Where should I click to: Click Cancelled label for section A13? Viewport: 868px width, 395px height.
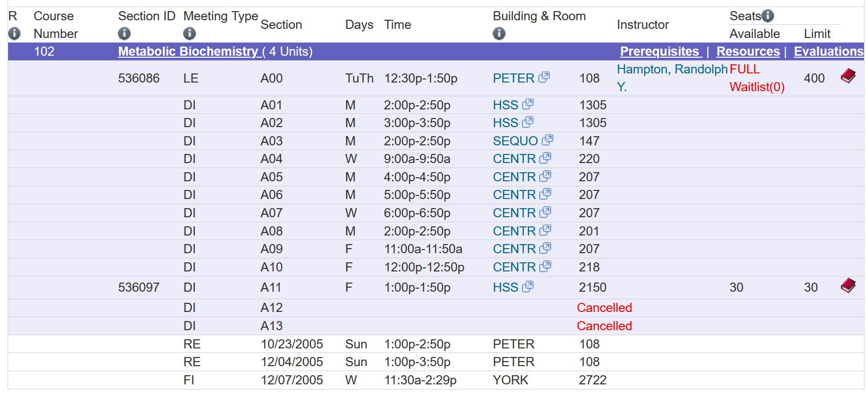pyautogui.click(x=604, y=326)
